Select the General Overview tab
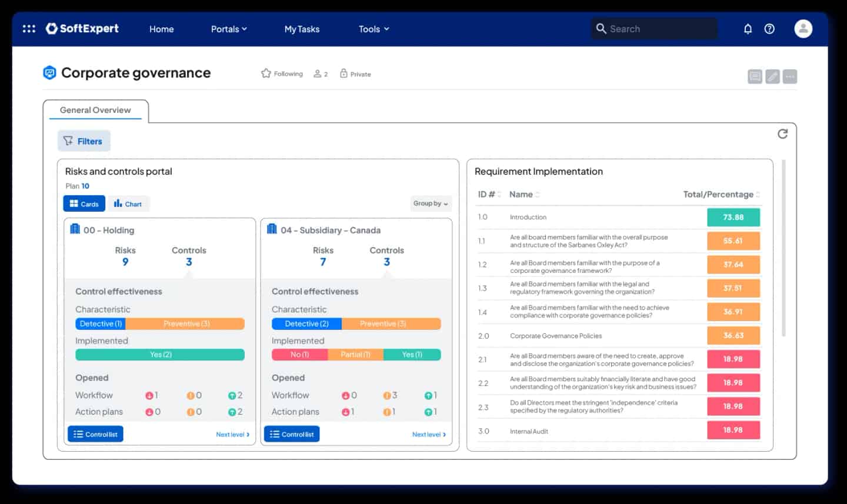The image size is (847, 504). pyautogui.click(x=95, y=110)
